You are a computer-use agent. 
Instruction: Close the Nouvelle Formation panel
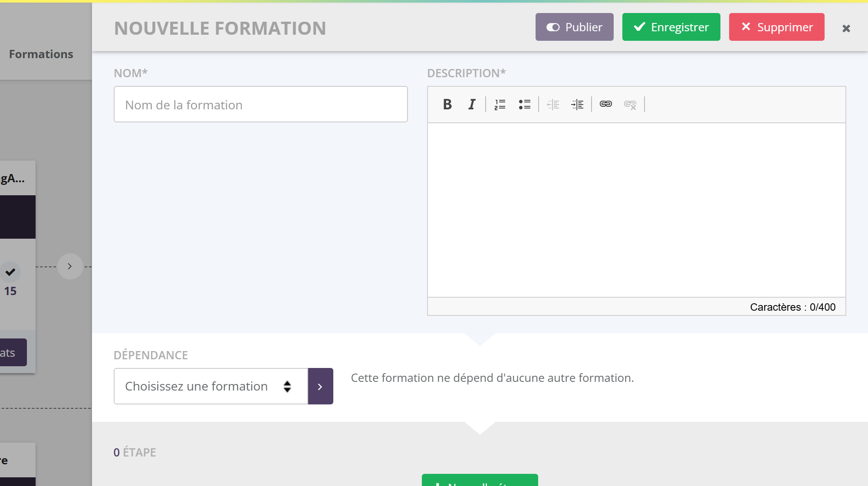(846, 28)
